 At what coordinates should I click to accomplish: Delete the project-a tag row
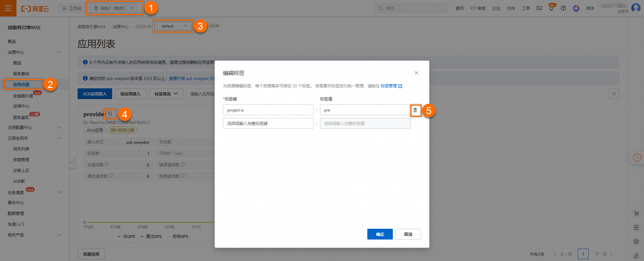[415, 110]
